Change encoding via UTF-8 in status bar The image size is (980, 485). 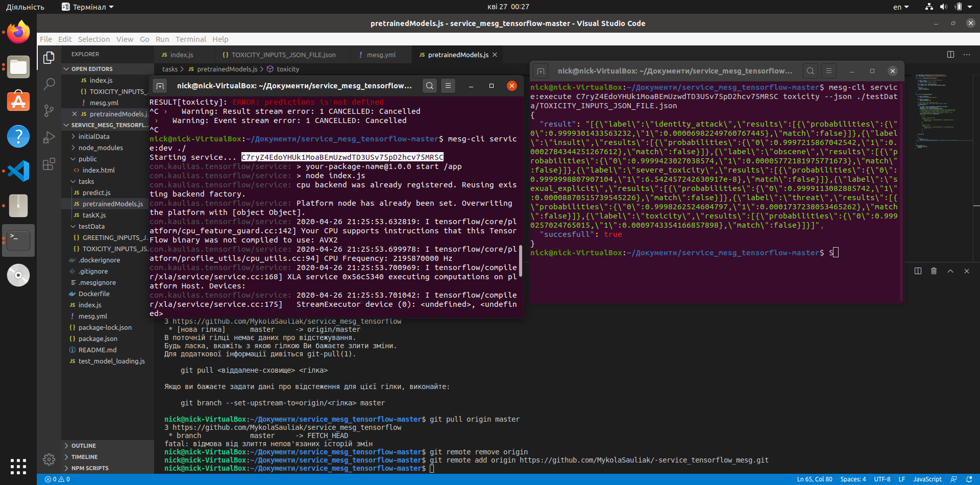tap(882, 479)
